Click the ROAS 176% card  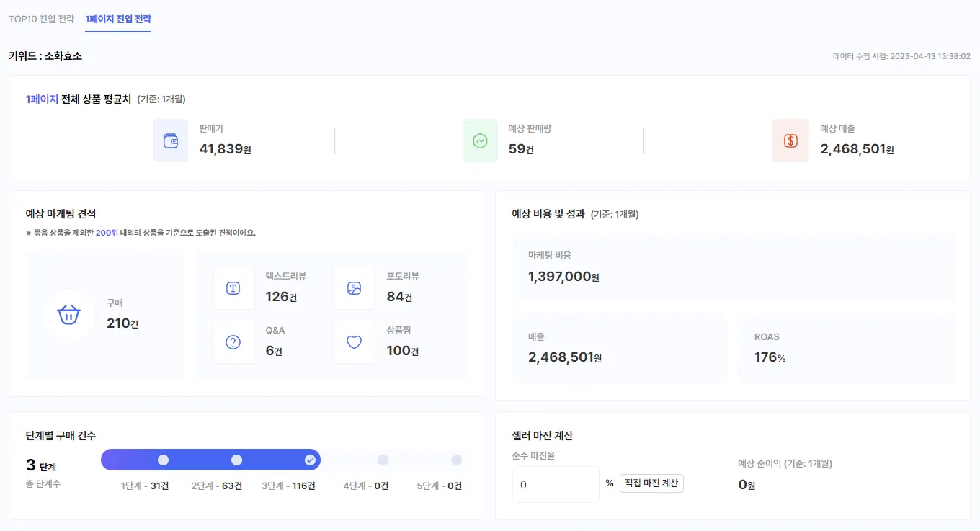(845, 348)
